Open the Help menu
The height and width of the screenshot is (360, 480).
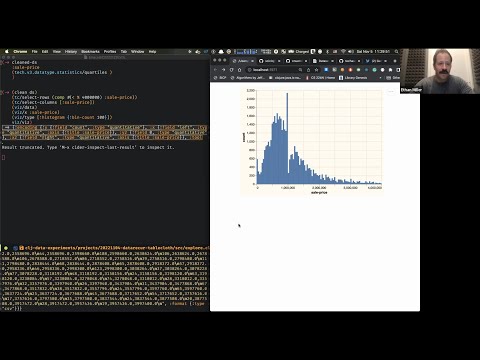(x=152, y=51)
